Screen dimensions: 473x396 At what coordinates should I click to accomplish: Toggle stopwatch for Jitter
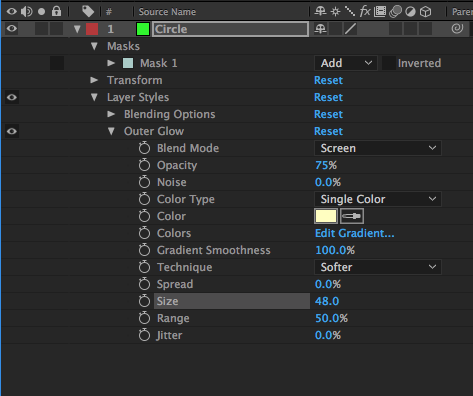click(144, 335)
